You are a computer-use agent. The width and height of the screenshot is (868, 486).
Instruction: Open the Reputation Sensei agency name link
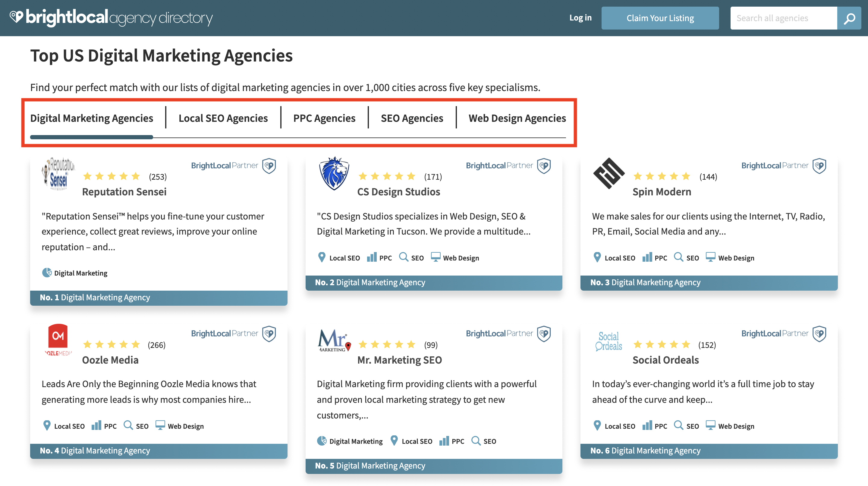[x=124, y=192]
